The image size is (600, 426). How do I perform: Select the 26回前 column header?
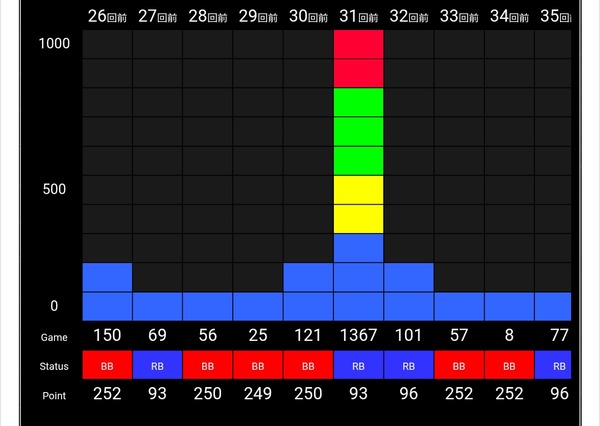[107, 16]
